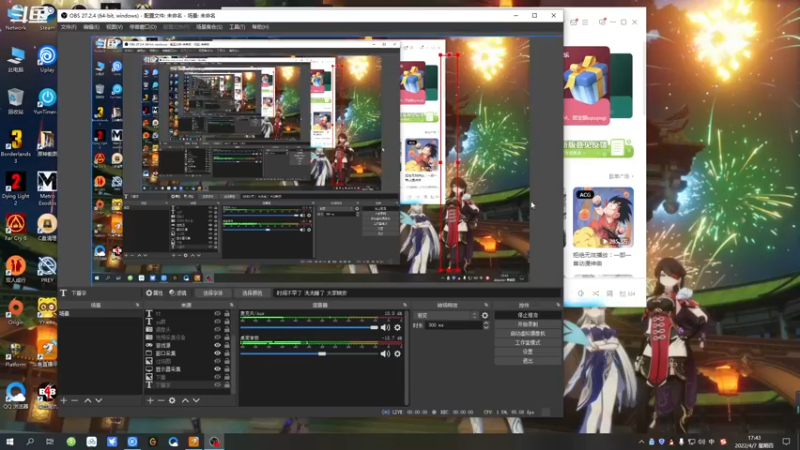This screenshot has width=800, height=450.
Task: Click 停止推流 stop streaming button
Action: pyautogui.click(x=528, y=315)
